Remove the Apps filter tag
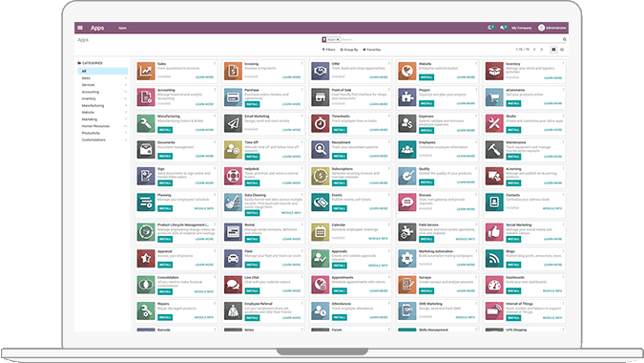 [338, 39]
